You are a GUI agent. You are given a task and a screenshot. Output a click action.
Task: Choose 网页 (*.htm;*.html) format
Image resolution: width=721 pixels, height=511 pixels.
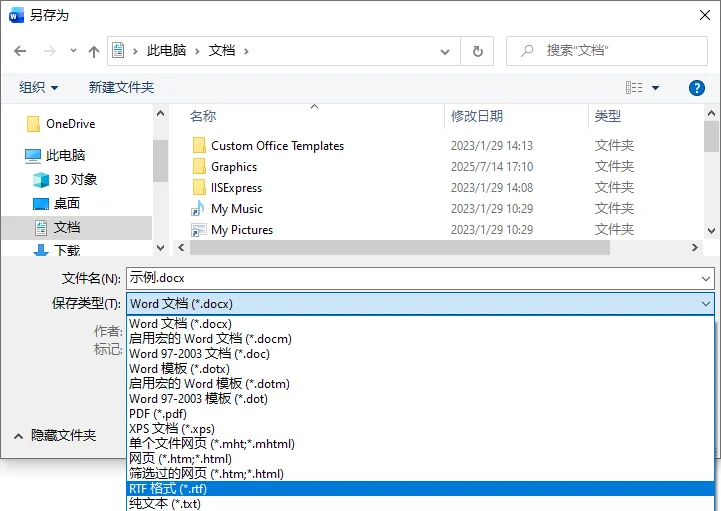(420, 459)
